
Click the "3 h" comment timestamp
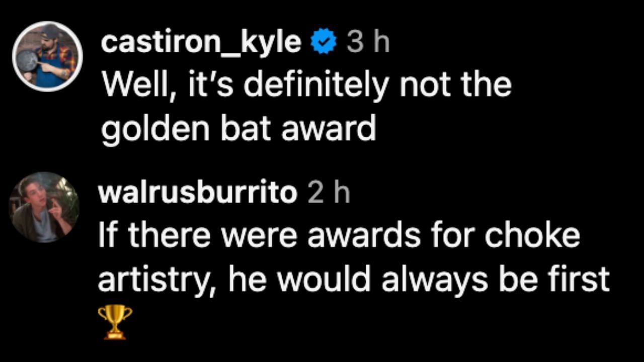[x=368, y=43]
